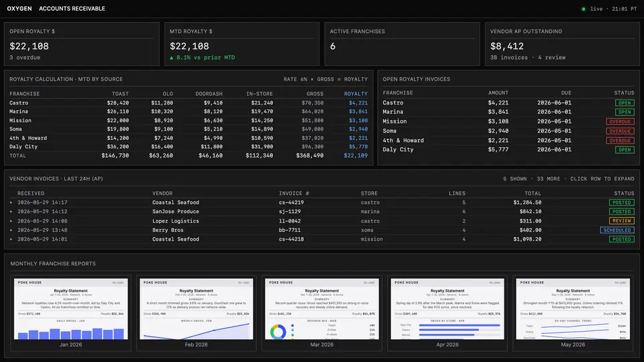The width and height of the screenshot is (644, 362).
Task: Click Mission due date 2026-05-01
Action: pyautogui.click(x=554, y=121)
